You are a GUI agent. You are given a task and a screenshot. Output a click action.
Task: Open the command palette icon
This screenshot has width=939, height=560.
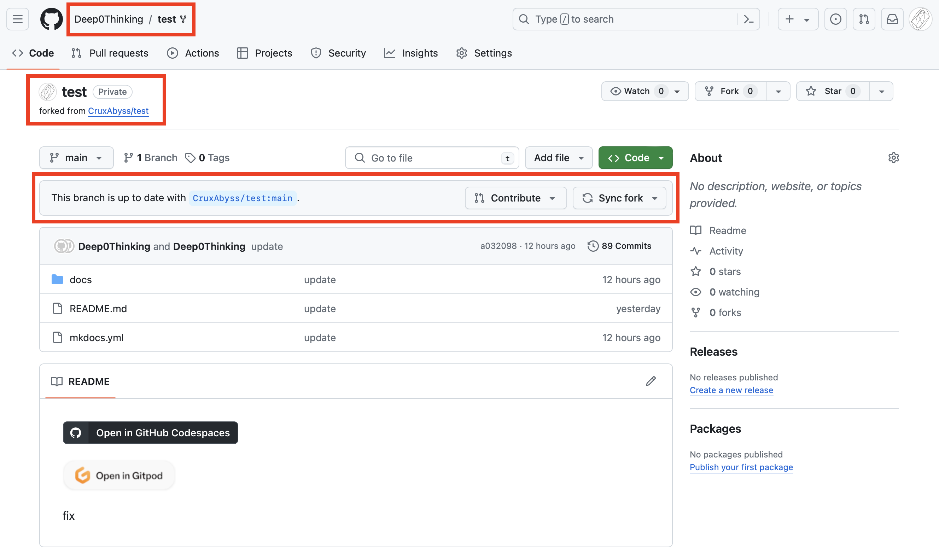click(748, 19)
